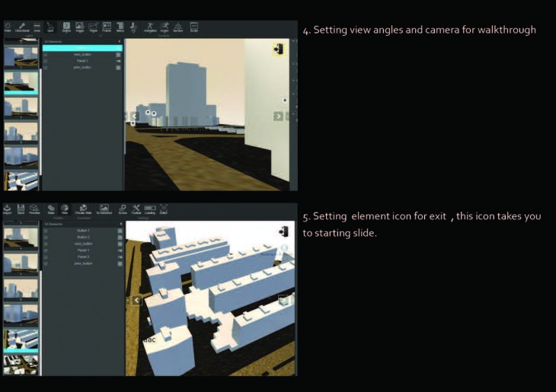Open the Screenshot tool
556x392 pixels.
click(104, 209)
